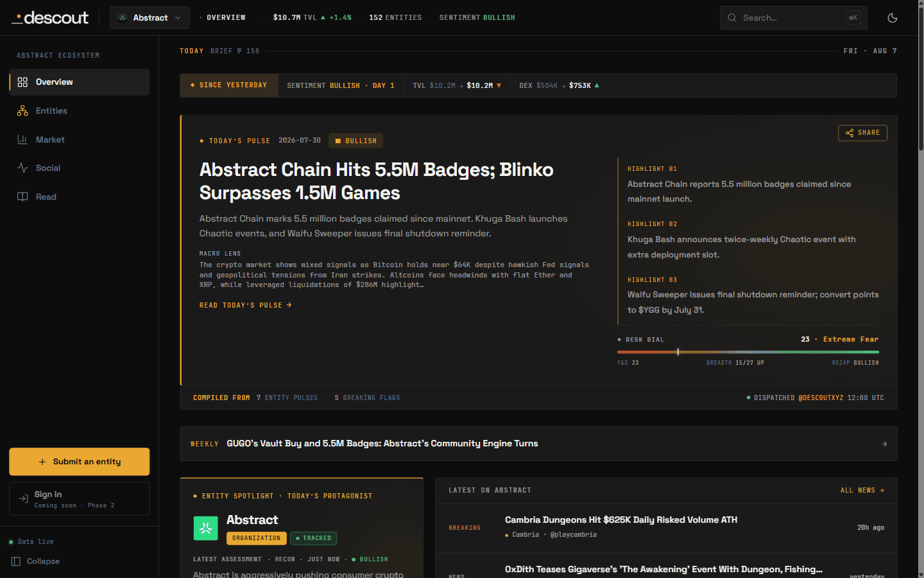Click the Social activity pulse icon
Image resolution: width=924 pixels, height=578 pixels.
pos(22,168)
